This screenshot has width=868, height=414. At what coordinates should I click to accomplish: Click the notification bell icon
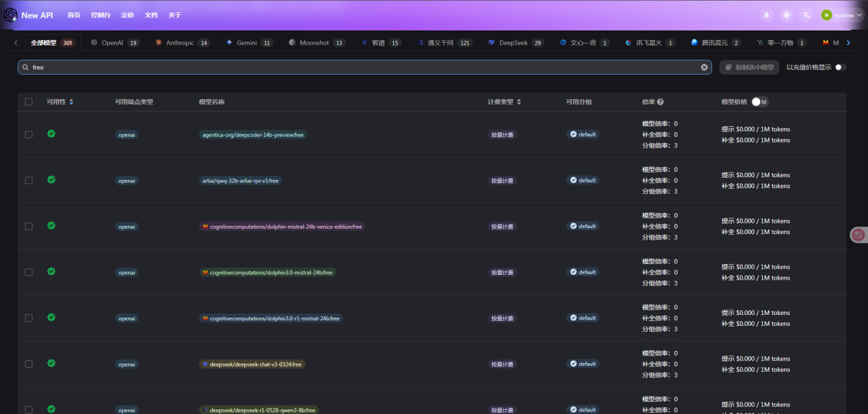point(767,15)
